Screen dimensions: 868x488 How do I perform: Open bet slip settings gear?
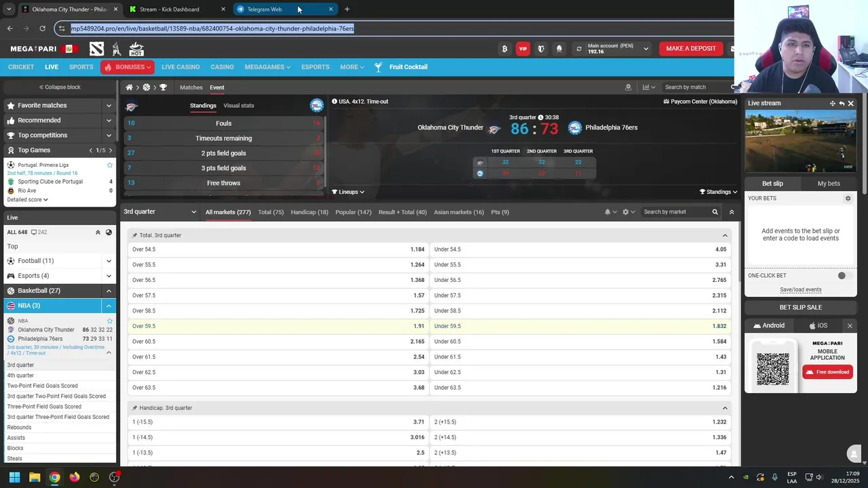click(x=848, y=199)
